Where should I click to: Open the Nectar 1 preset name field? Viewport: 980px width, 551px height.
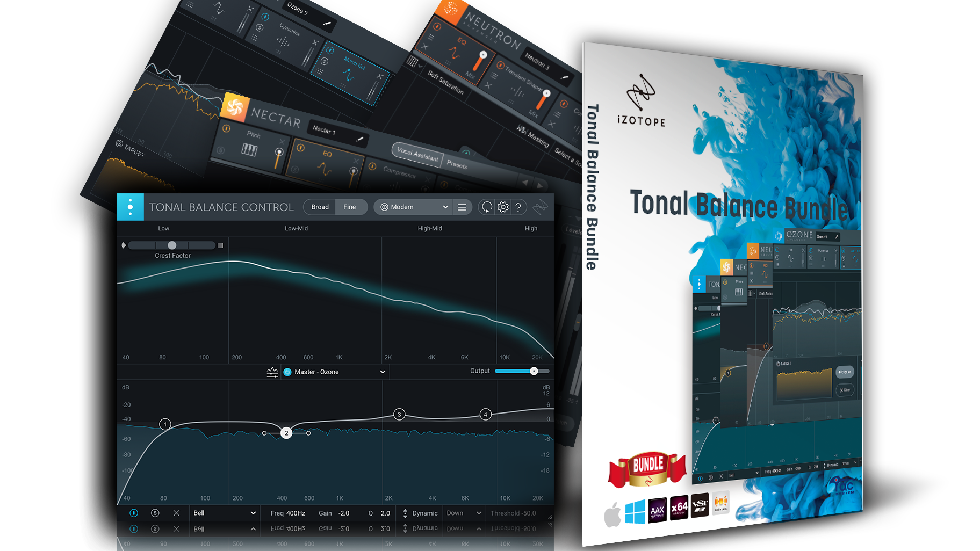pos(338,133)
